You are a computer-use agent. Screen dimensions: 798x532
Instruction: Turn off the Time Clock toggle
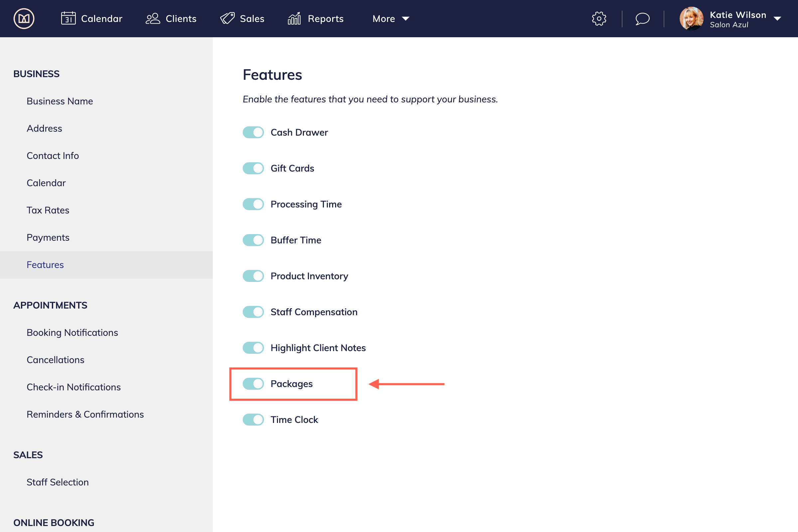coord(253,420)
